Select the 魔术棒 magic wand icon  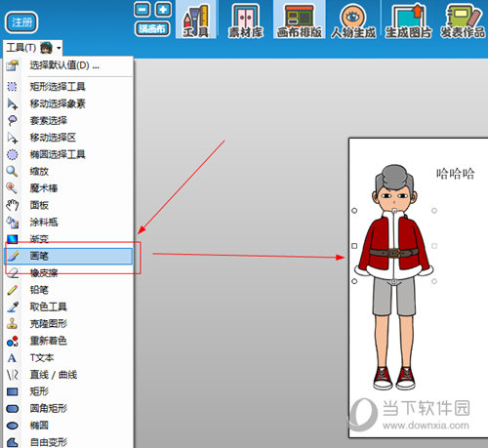pos(13,188)
